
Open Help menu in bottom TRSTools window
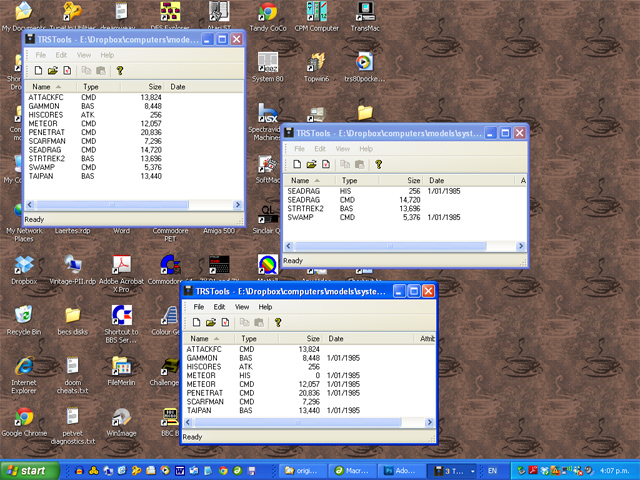coord(265,307)
